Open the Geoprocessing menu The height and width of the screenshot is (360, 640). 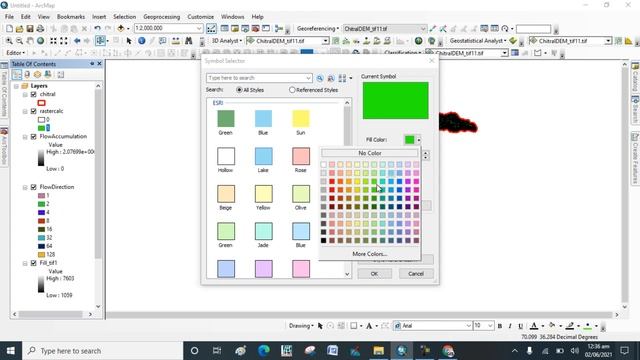(x=161, y=17)
